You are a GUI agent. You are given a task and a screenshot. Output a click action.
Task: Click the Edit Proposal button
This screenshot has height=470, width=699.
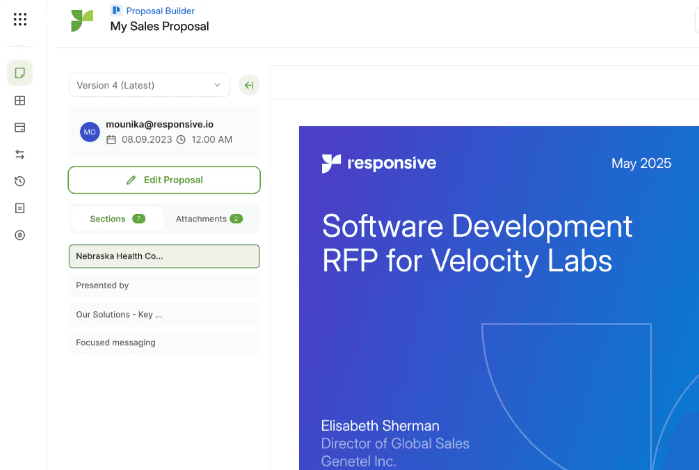point(164,180)
